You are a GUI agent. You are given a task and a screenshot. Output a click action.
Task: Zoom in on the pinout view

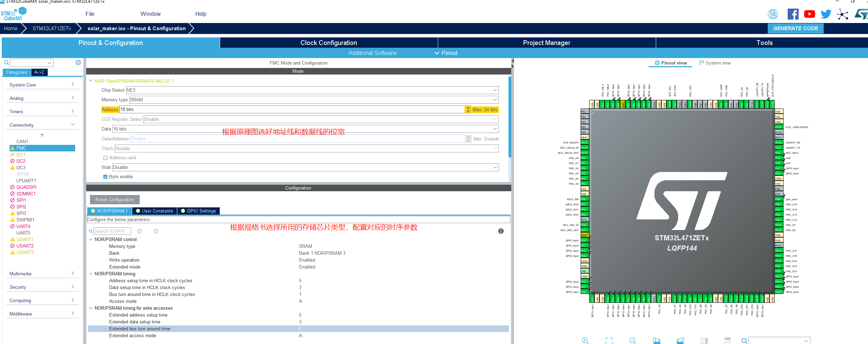[585, 341]
